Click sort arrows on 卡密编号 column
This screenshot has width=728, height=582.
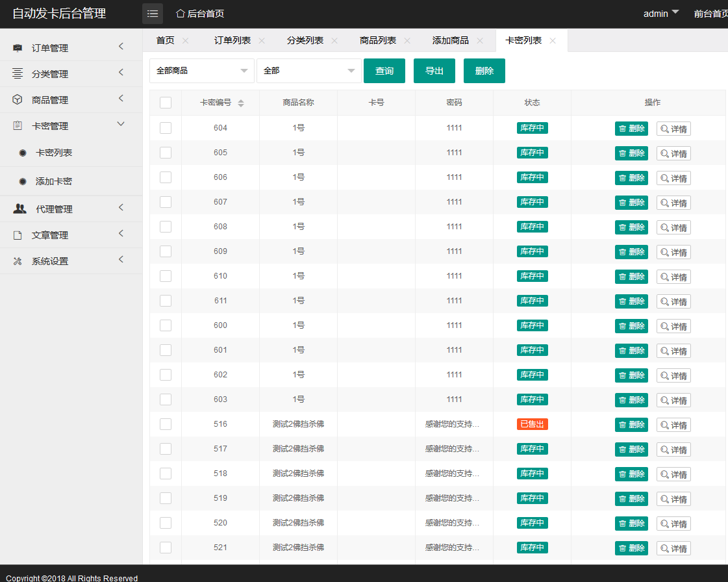(241, 103)
